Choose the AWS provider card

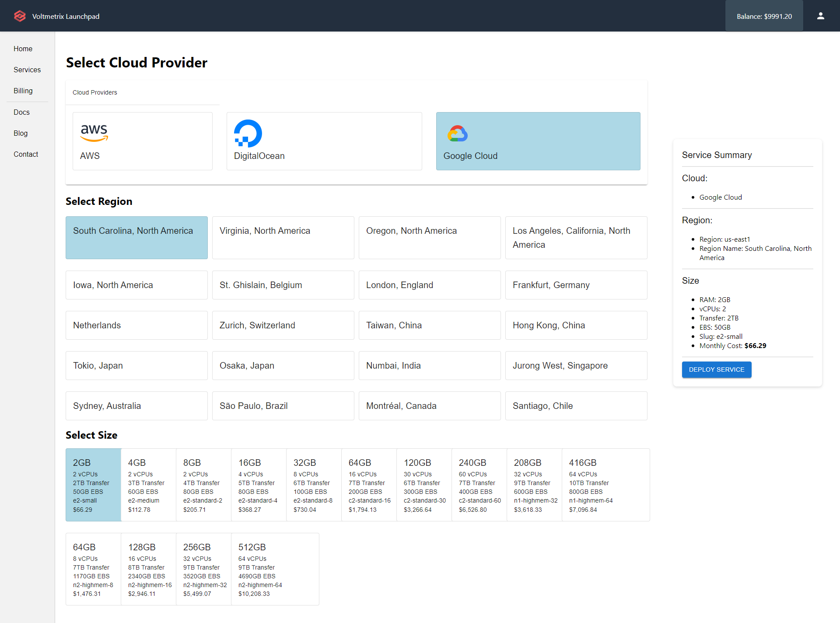pyautogui.click(x=143, y=141)
